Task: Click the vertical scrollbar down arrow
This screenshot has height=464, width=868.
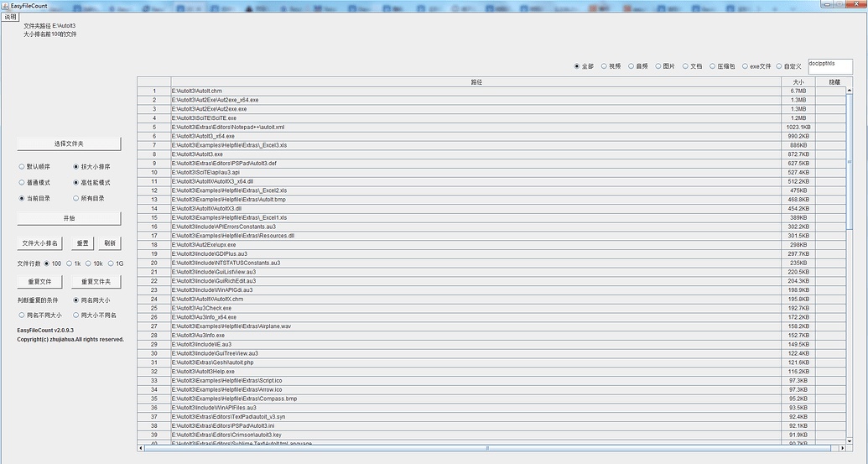Action: pos(850,441)
